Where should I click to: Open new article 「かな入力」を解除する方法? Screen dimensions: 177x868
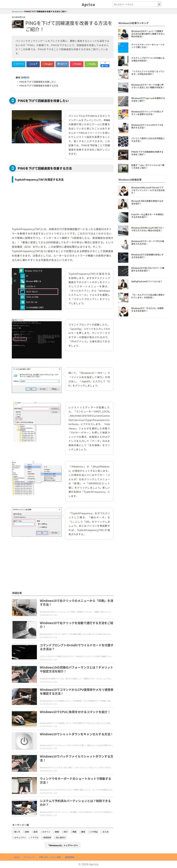point(148,309)
